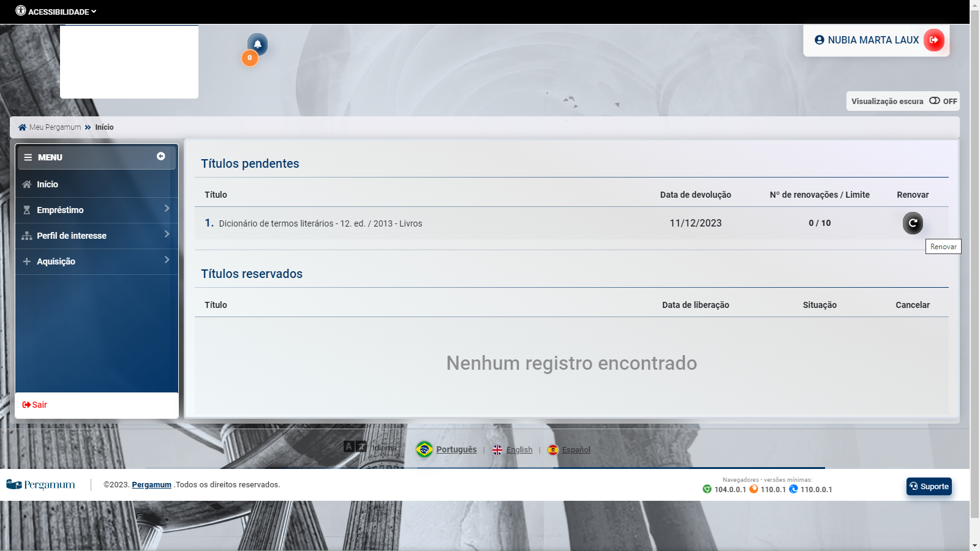
Task: Click the page scrollbar down arrow
Action: (974, 545)
